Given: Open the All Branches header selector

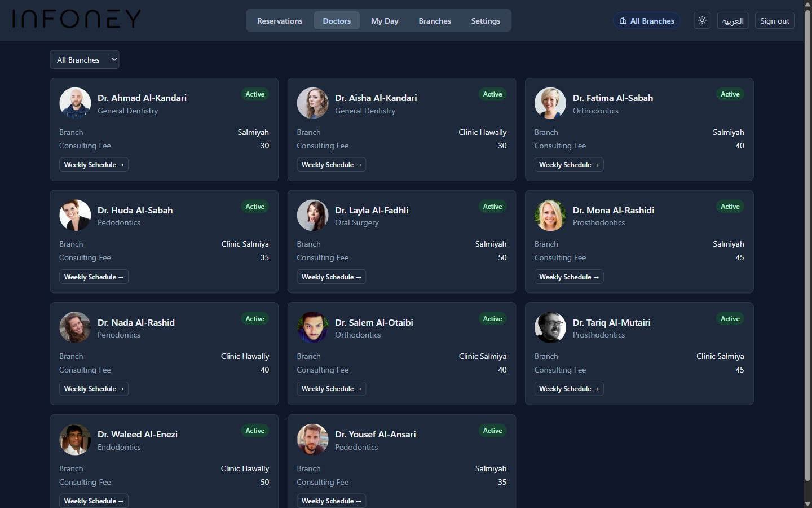Looking at the screenshot, I should pos(647,21).
